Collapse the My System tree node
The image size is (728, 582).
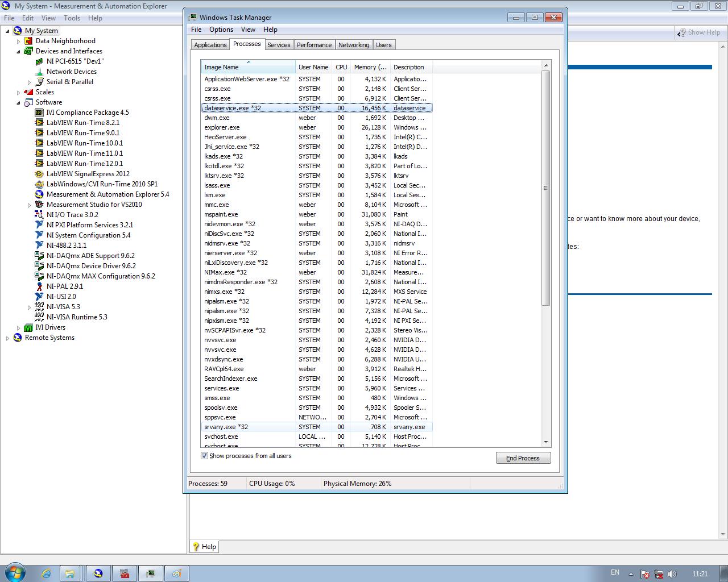[x=7, y=31]
